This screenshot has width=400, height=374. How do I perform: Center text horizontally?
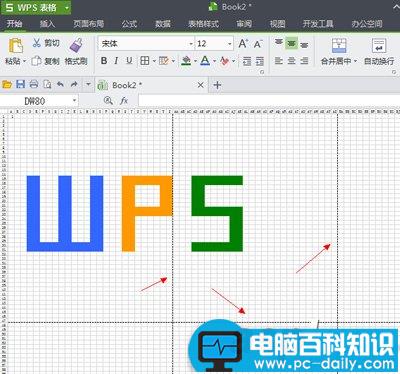pyautogui.click(x=291, y=61)
